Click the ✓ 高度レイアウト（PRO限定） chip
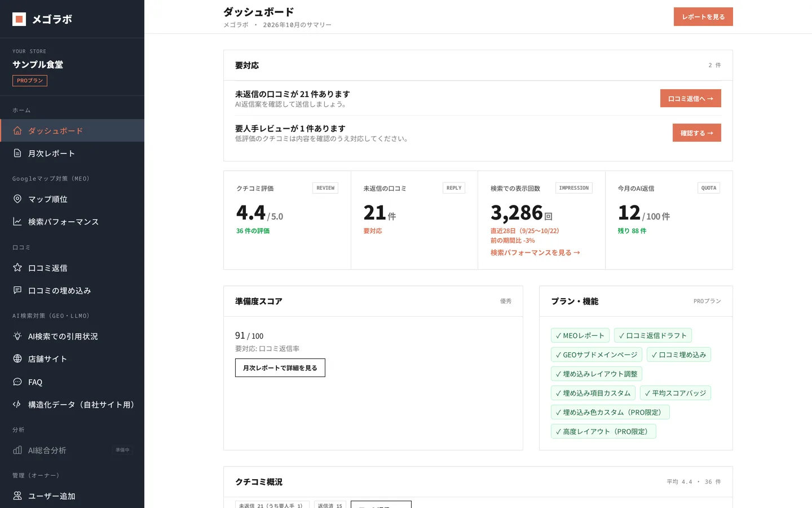This screenshot has height=508, width=812. 603,431
